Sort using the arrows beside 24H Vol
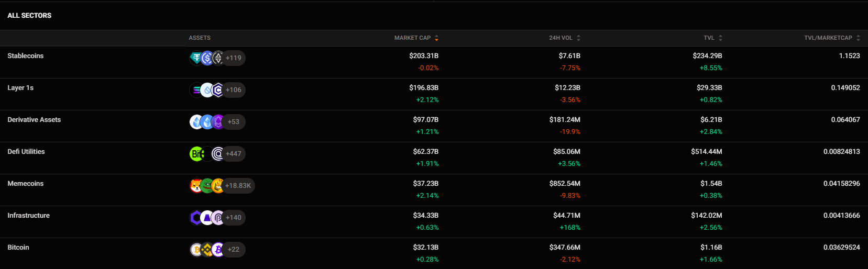868x269 pixels. [x=578, y=38]
